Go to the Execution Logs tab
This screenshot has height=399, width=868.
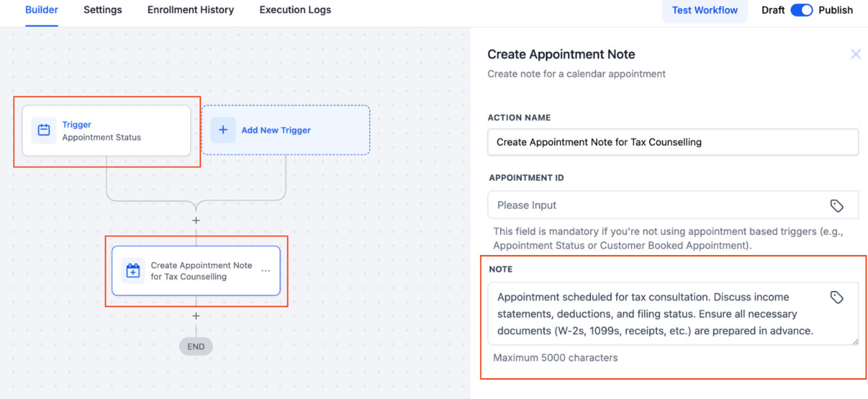pos(295,10)
